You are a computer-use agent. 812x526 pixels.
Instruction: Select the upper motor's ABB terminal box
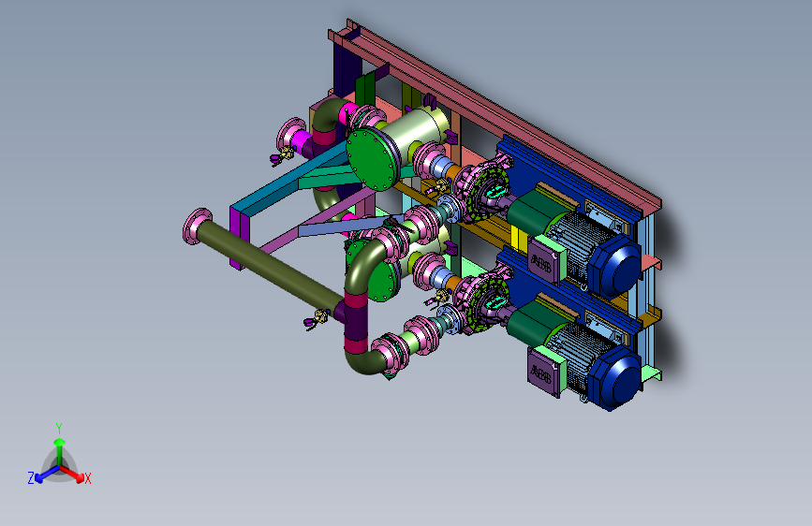tap(546, 260)
